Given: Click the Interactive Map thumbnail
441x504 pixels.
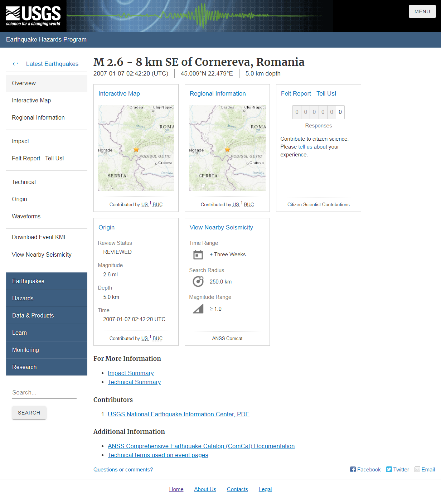Looking at the screenshot, I should 136,148.
